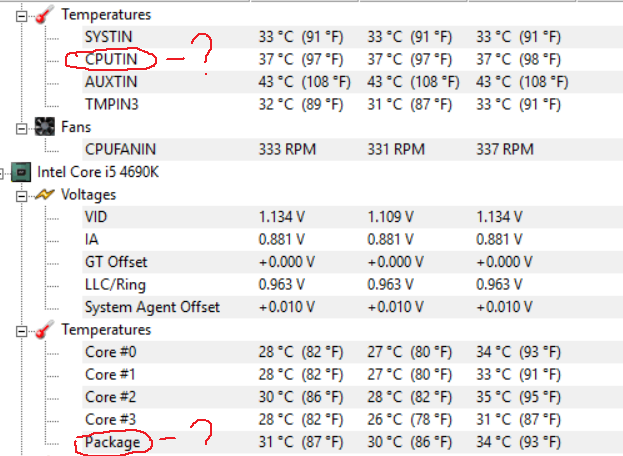Click the voltage icon beside Voltages
Image resolution: width=623 pixels, height=456 pixels.
click(x=43, y=195)
